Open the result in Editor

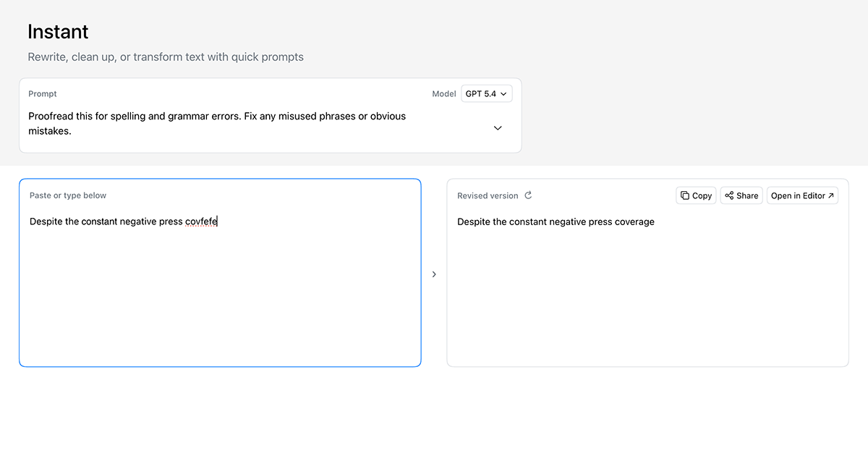click(x=802, y=195)
